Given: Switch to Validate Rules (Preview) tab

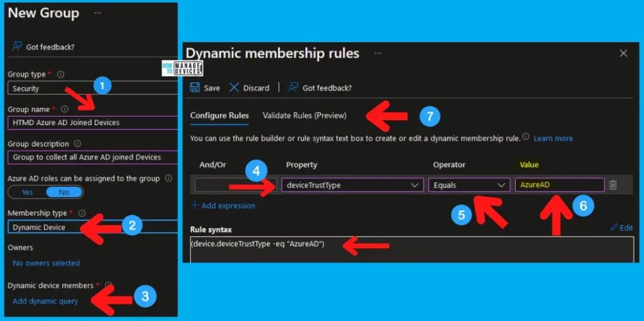Looking at the screenshot, I should [304, 116].
